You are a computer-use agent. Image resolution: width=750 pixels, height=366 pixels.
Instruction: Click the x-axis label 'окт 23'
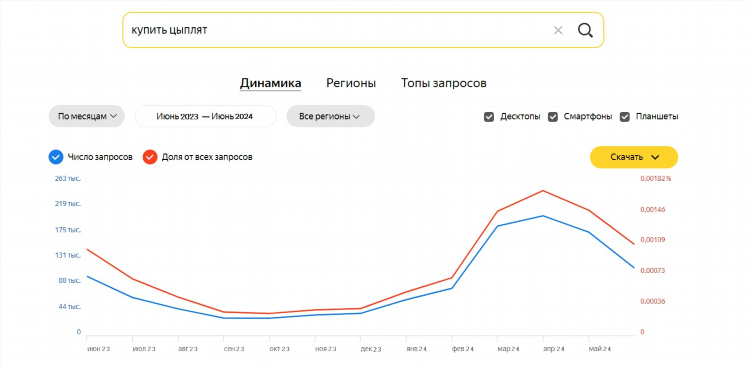click(x=279, y=349)
